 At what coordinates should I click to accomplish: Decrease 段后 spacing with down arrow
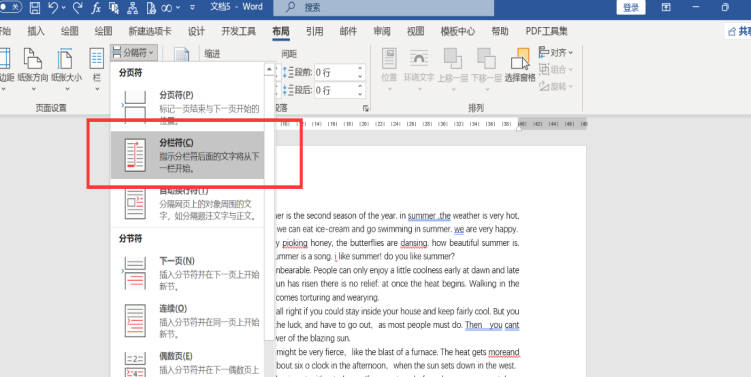pos(360,94)
